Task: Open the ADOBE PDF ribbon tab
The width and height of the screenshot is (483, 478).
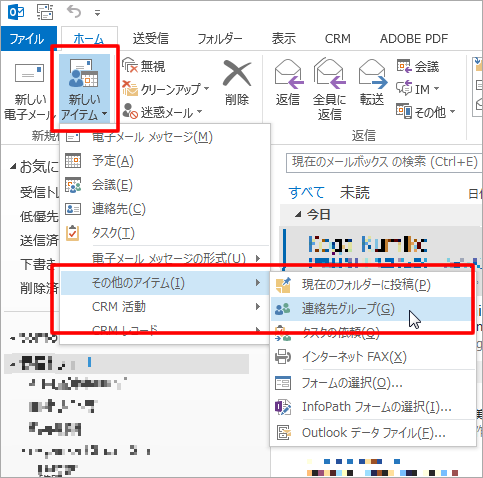Action: (414, 39)
